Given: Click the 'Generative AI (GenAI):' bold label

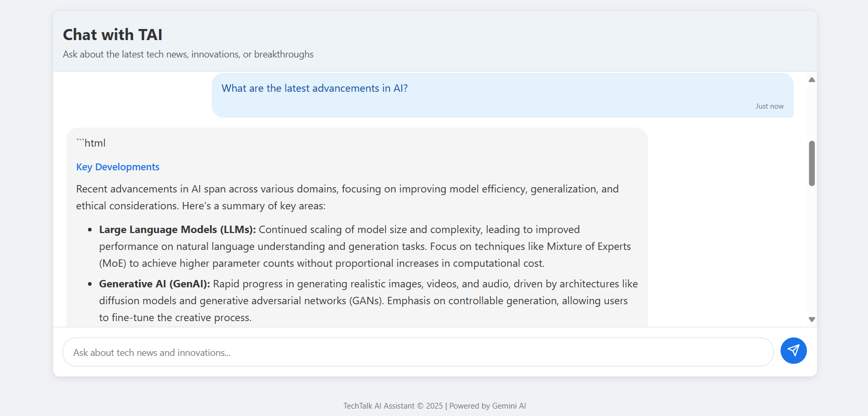Looking at the screenshot, I should click(x=154, y=284).
